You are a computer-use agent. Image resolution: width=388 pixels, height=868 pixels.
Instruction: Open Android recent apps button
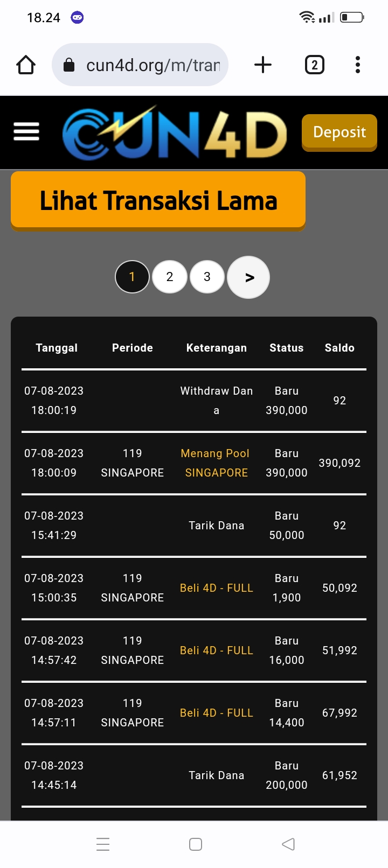pyautogui.click(x=103, y=844)
